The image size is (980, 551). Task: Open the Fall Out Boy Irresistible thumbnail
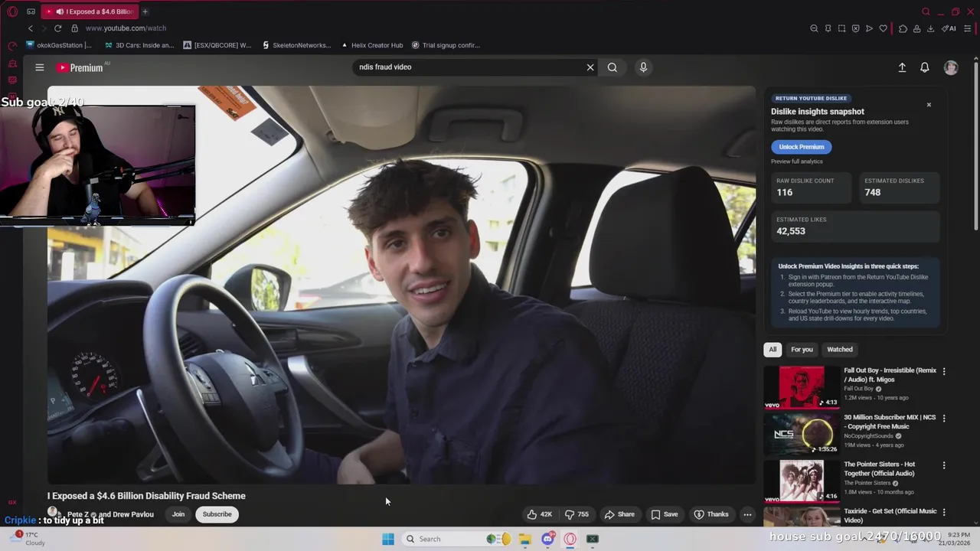coord(802,388)
